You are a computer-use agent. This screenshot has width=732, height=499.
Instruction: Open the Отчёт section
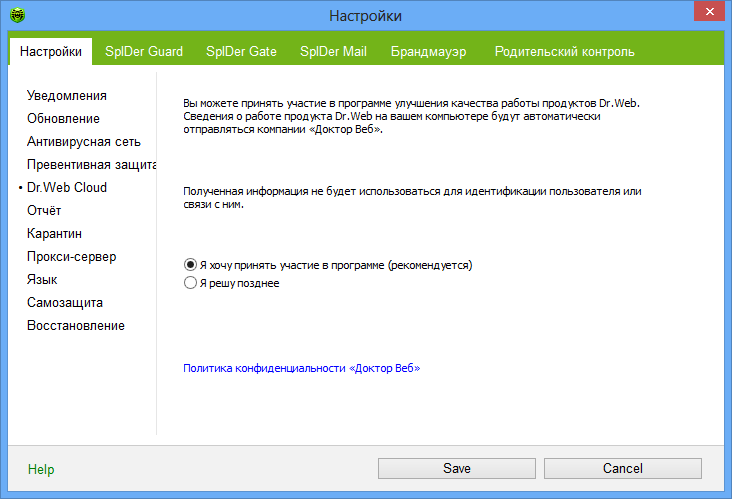44,211
